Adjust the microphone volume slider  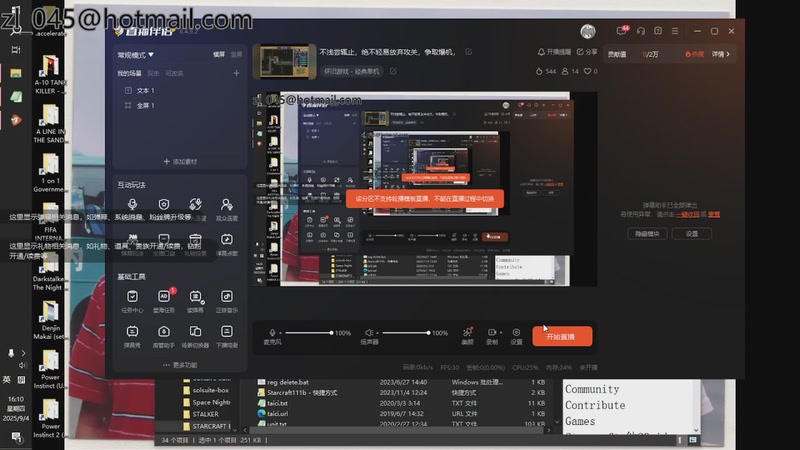309,333
